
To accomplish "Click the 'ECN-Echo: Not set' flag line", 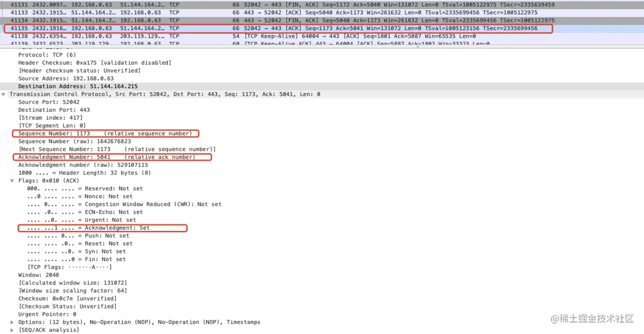I will [85, 212].
